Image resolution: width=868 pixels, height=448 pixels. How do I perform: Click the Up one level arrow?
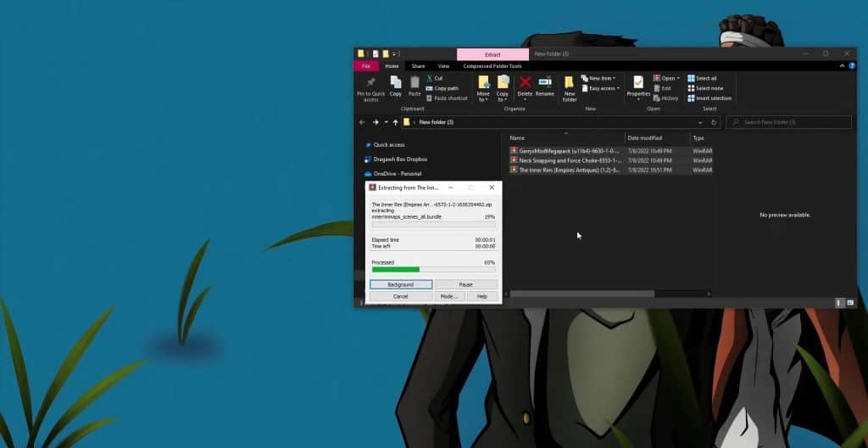395,122
